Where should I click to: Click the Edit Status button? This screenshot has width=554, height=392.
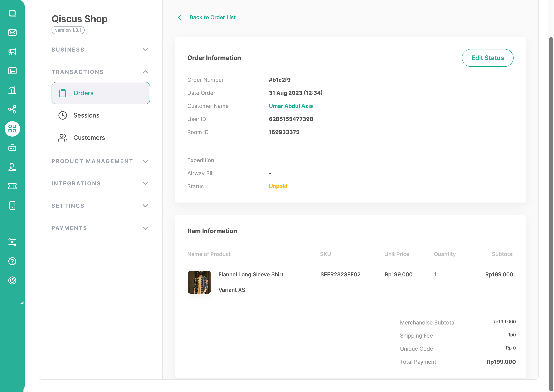tap(487, 58)
